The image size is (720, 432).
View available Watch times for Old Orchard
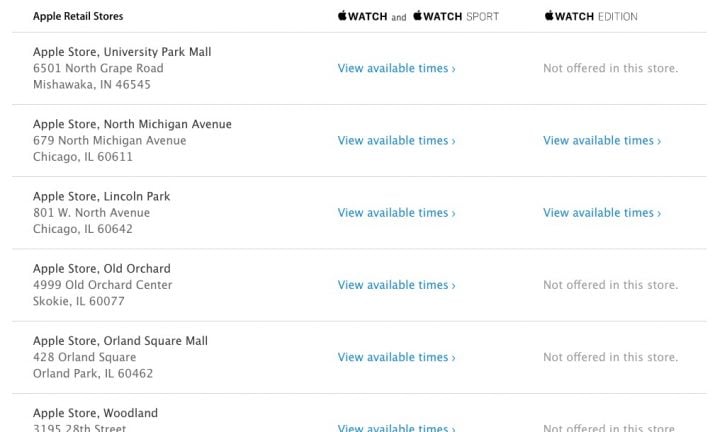397,285
